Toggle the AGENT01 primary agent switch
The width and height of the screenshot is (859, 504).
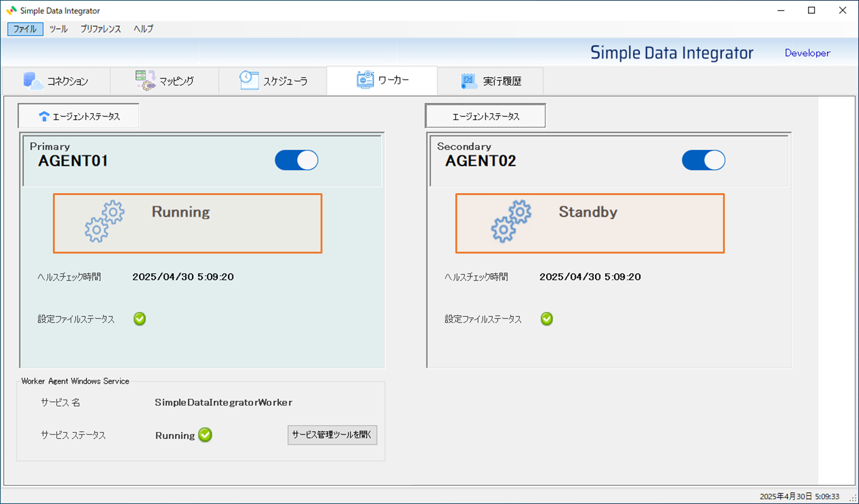pyautogui.click(x=297, y=160)
